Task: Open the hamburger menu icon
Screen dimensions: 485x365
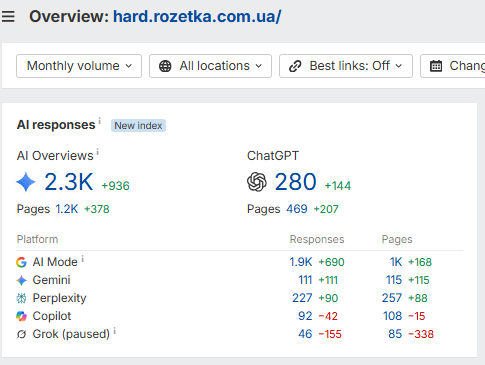Action: tap(8, 16)
